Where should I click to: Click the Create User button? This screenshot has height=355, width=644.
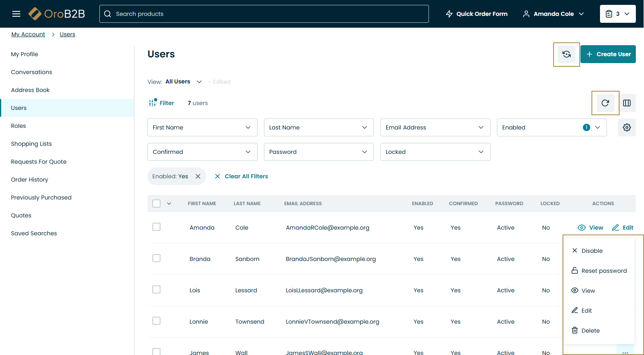pos(608,54)
